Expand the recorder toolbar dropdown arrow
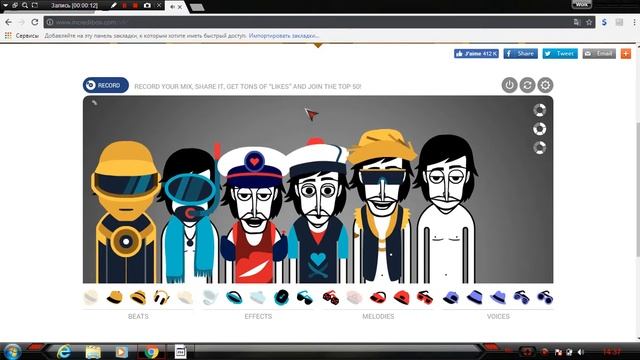Screen dimensions: 640x360 (5, 5)
